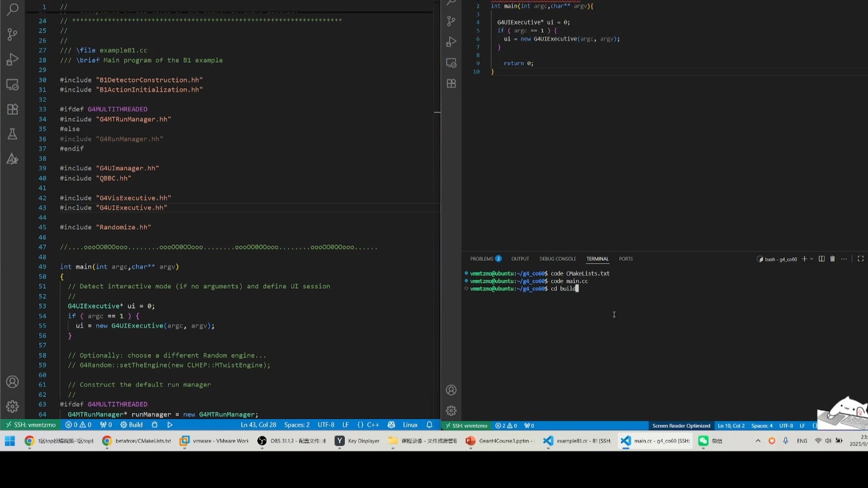Switch to the OUTPUT tab

[x=520, y=259]
